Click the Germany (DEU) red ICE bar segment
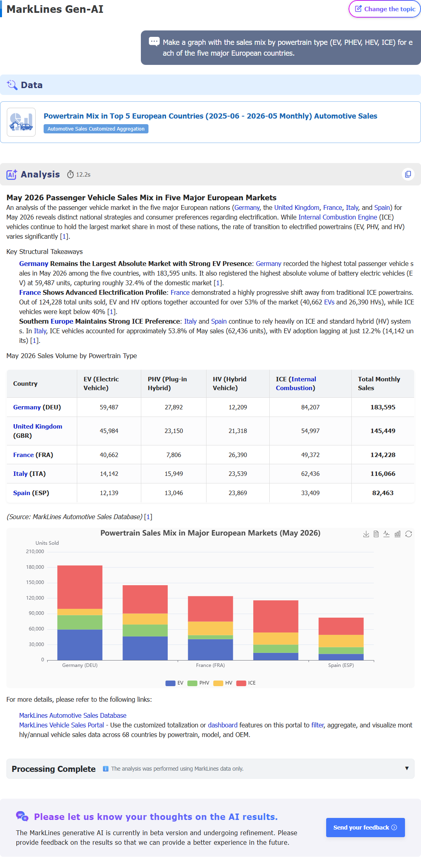This screenshot has height=868, width=421. [80, 587]
